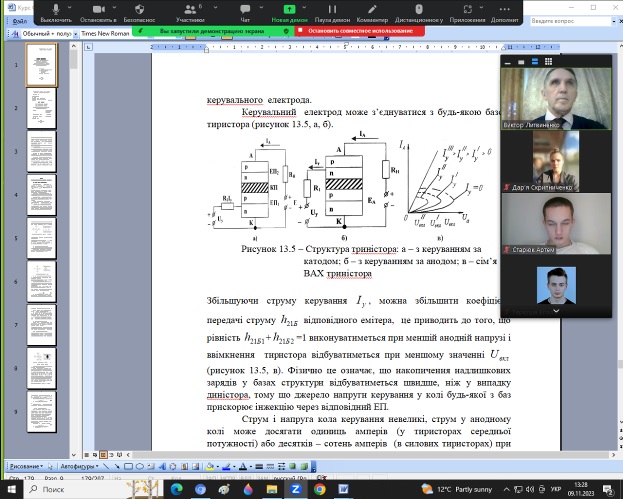Open the Drawing menu in bottom toolbar

[22, 467]
